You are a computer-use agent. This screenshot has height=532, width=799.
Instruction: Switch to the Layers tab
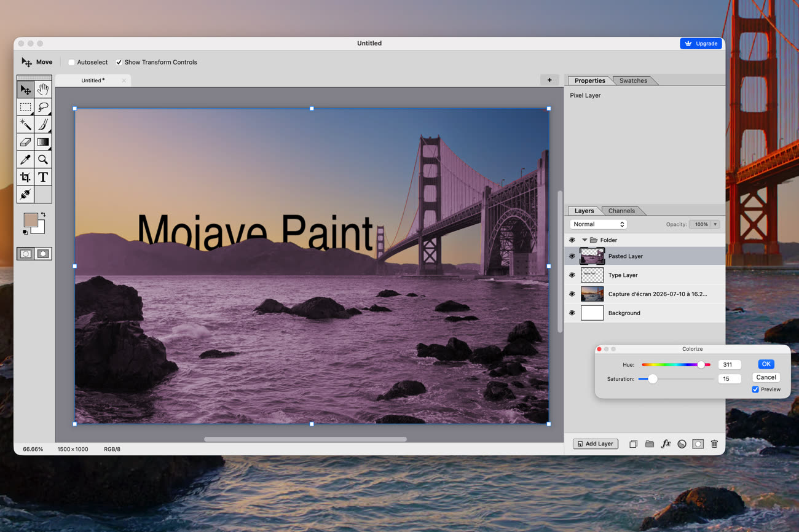click(584, 211)
